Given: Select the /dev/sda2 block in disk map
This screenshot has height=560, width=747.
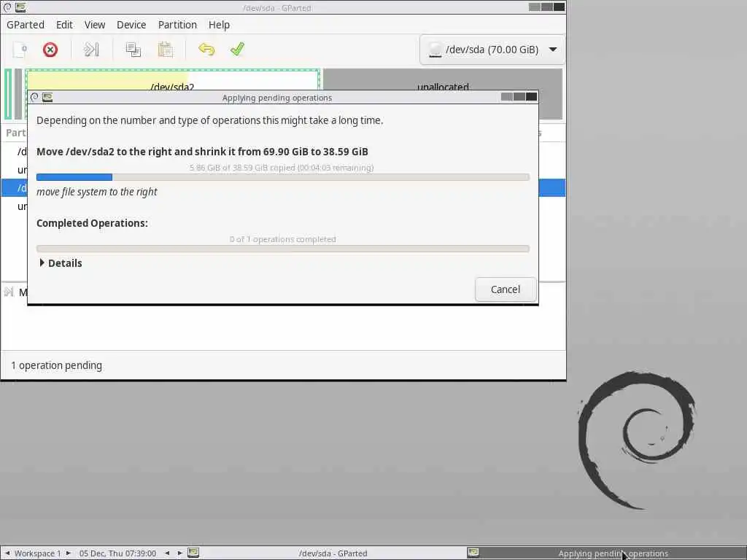Looking at the screenshot, I should click(172, 80).
